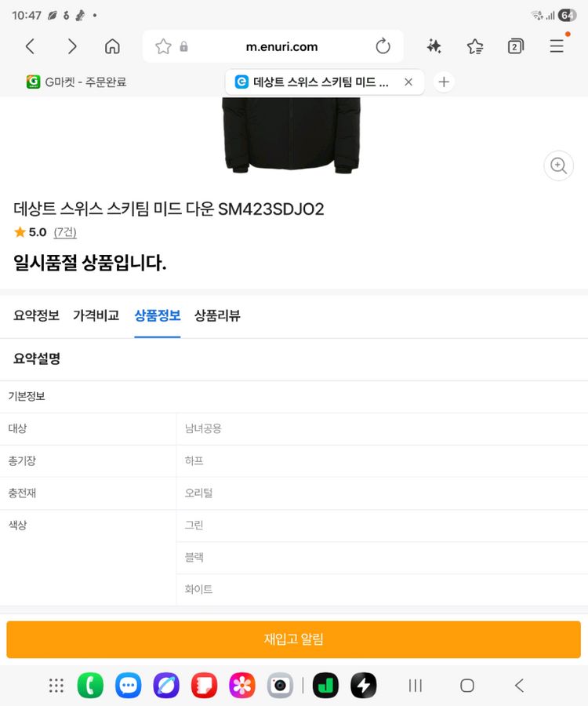Tap the 재입고 알림 restock button
Screen dimensions: 588x706
tap(294, 639)
